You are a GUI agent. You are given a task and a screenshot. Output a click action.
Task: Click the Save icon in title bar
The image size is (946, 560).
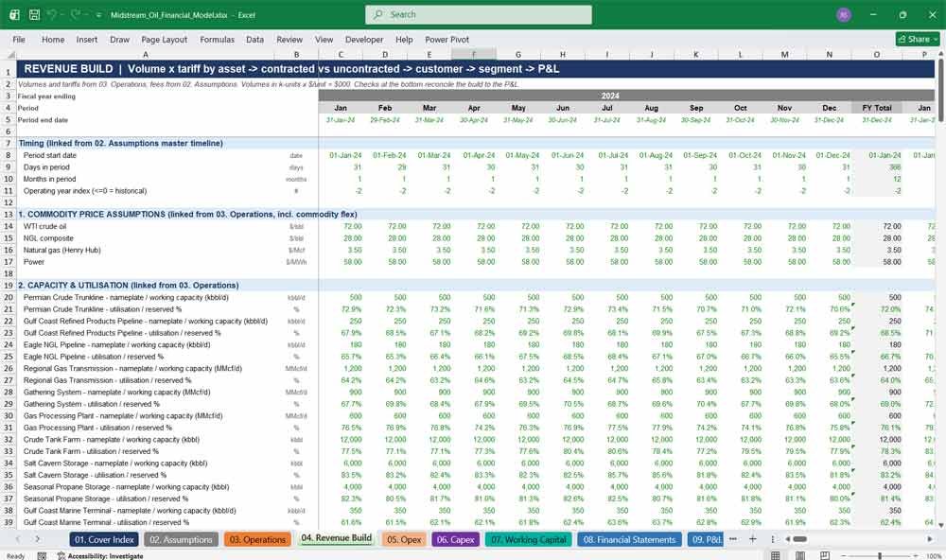tap(34, 14)
